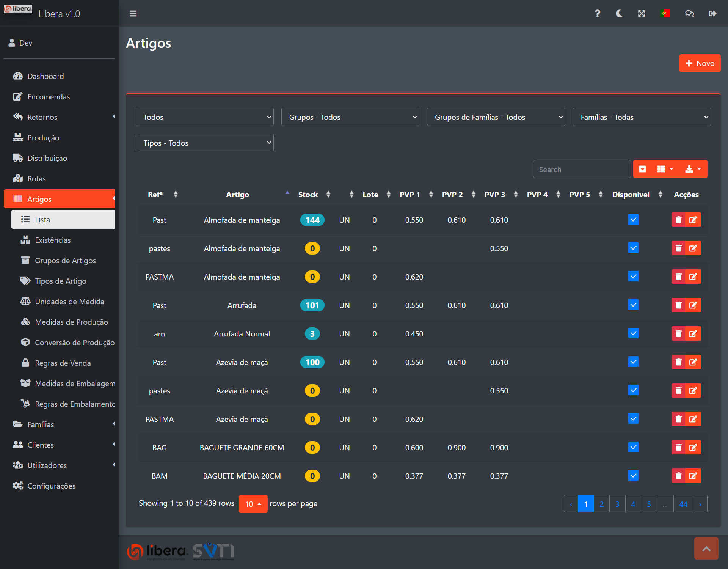Open Existências in the sidebar
Screen dimensions: 728x569
[x=53, y=240]
